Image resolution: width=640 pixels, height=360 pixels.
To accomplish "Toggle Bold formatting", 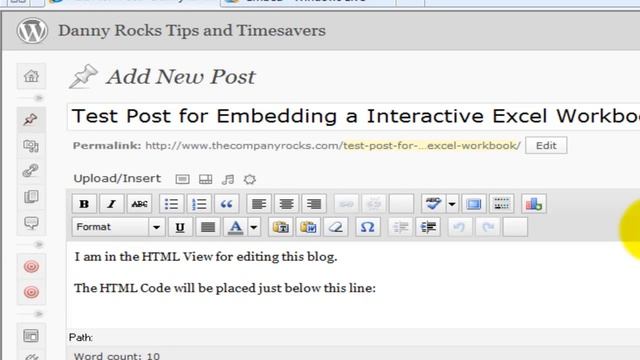I will [x=84, y=204].
